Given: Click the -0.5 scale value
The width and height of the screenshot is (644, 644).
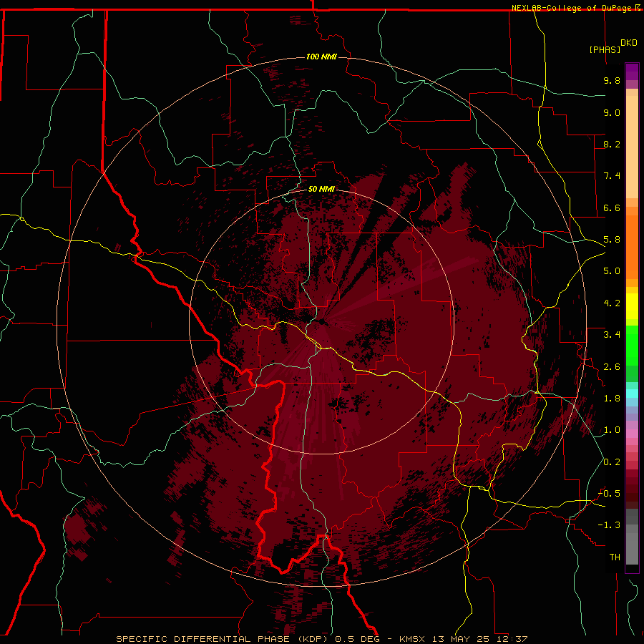Looking at the screenshot, I should point(609,494).
